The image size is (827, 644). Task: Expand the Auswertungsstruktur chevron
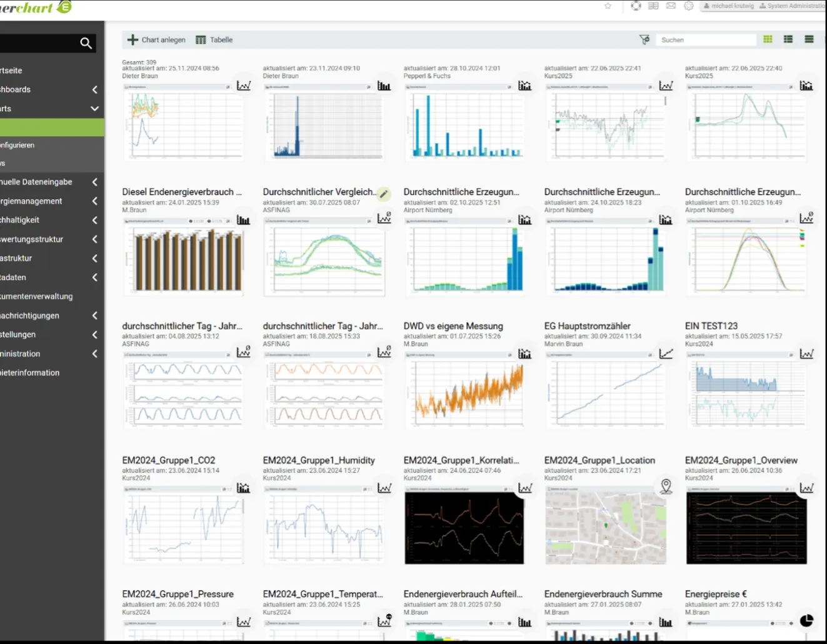pyautogui.click(x=94, y=239)
